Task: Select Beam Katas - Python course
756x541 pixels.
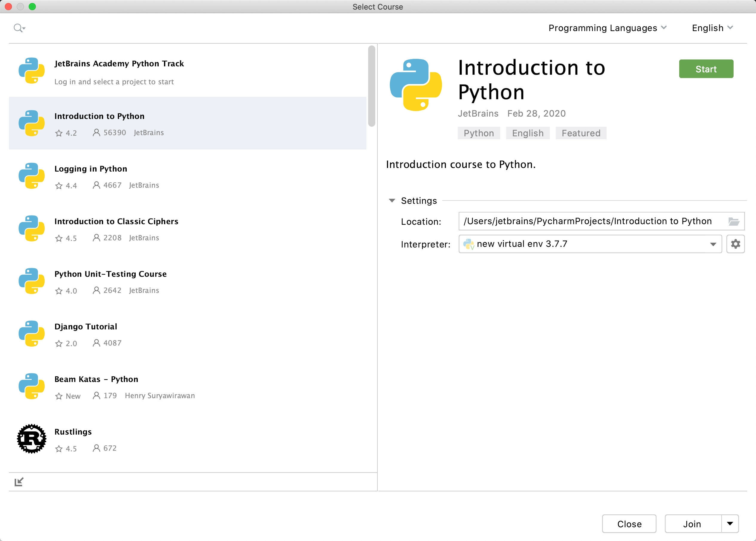Action: point(187,386)
